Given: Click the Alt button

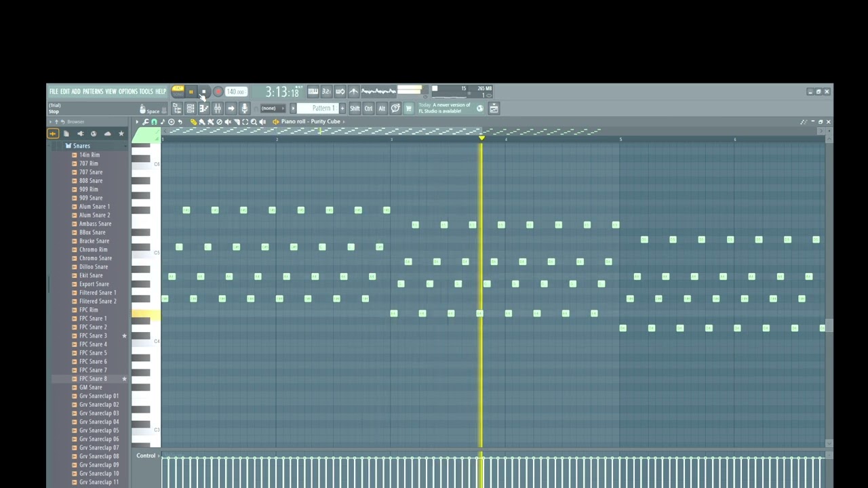Looking at the screenshot, I should click(382, 108).
